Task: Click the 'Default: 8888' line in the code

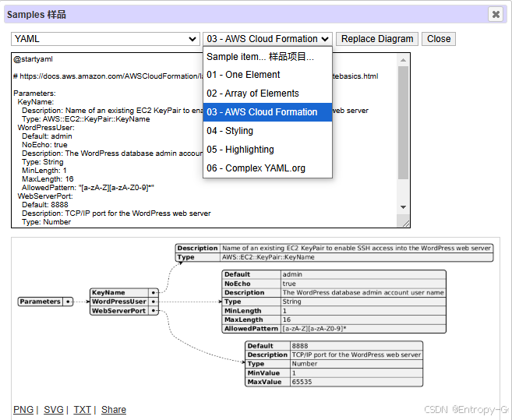Action: [x=45, y=205]
